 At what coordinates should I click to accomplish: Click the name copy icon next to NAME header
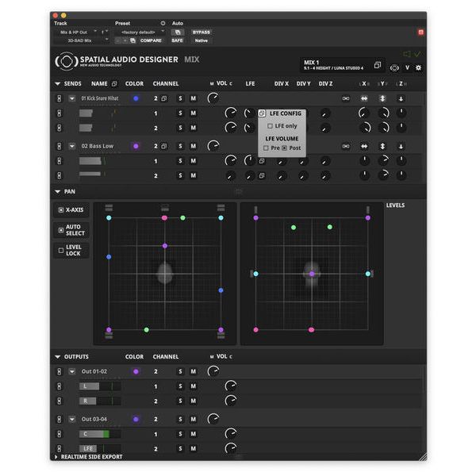(x=114, y=83)
